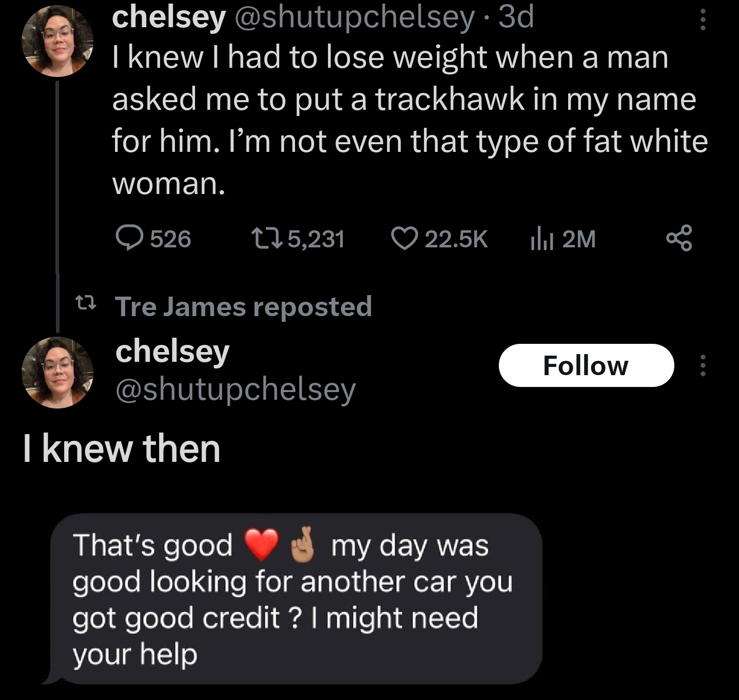
Task: Like the tweet with the heart icon
Action: 404,239
